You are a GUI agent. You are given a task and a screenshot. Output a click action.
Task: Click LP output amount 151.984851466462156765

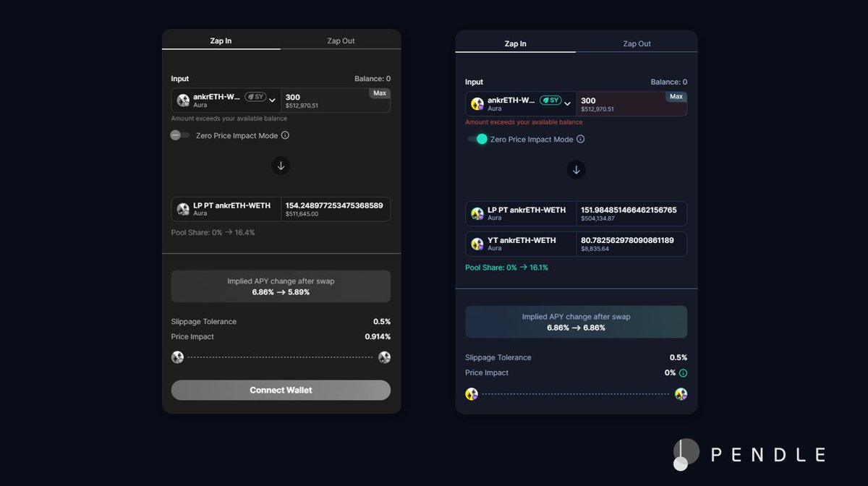629,210
